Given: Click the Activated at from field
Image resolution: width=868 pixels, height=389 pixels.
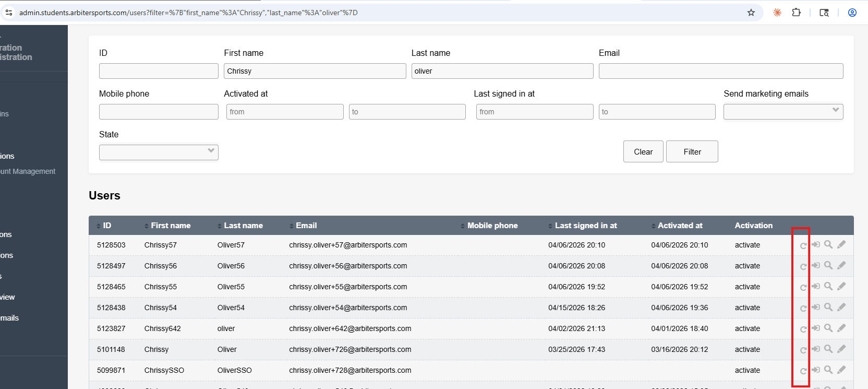Looking at the screenshot, I should click(285, 112).
